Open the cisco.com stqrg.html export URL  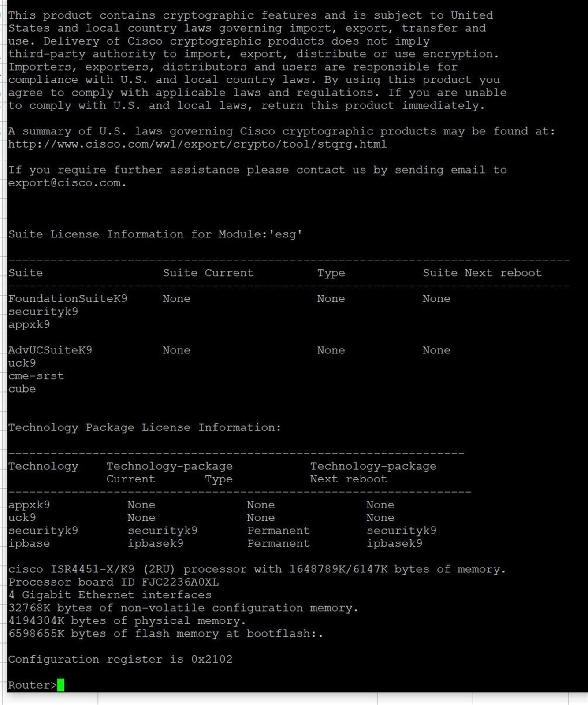point(197,144)
